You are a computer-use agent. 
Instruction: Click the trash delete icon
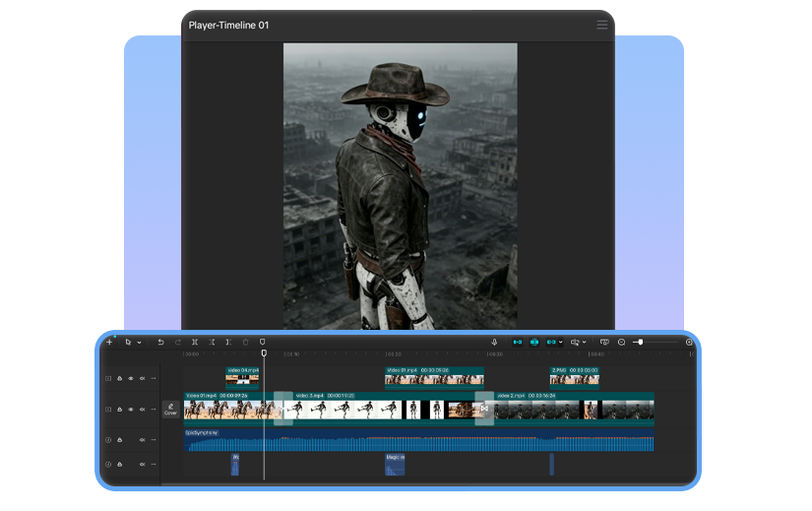tap(245, 342)
